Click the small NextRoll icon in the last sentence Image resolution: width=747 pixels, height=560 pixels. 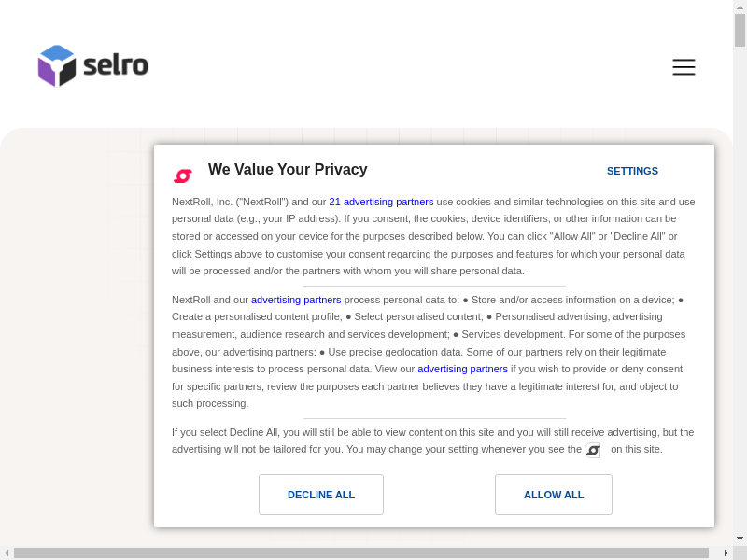pyautogui.click(x=593, y=450)
